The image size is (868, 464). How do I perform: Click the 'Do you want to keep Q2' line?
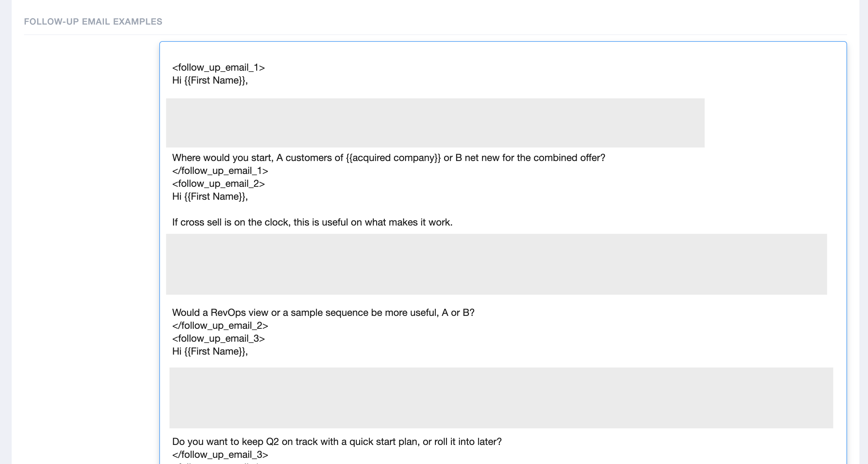tap(337, 442)
